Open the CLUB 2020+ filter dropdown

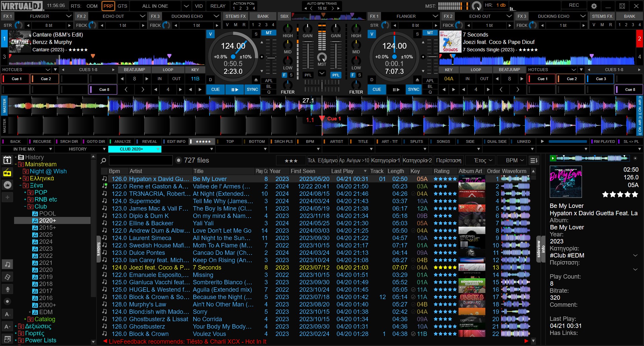tap(158, 149)
